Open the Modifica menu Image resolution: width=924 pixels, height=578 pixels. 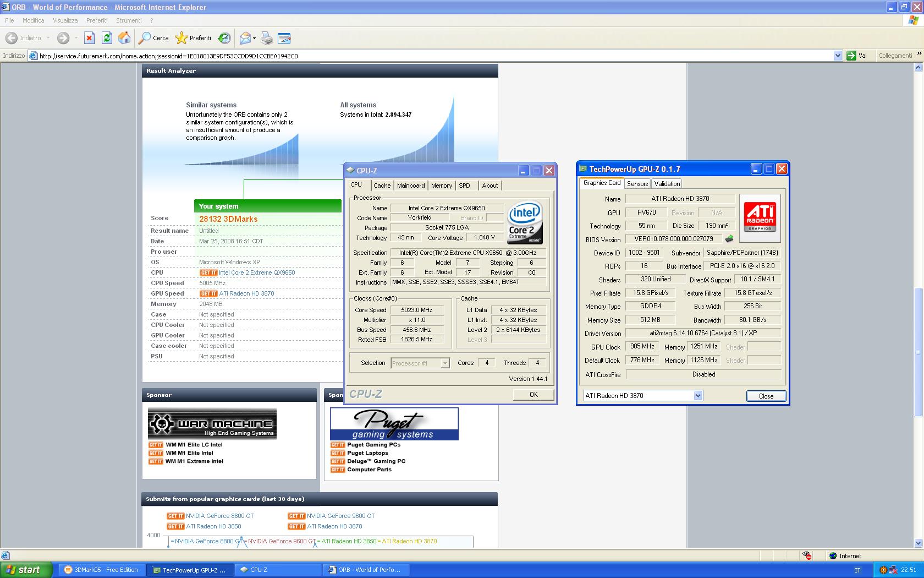coord(34,20)
